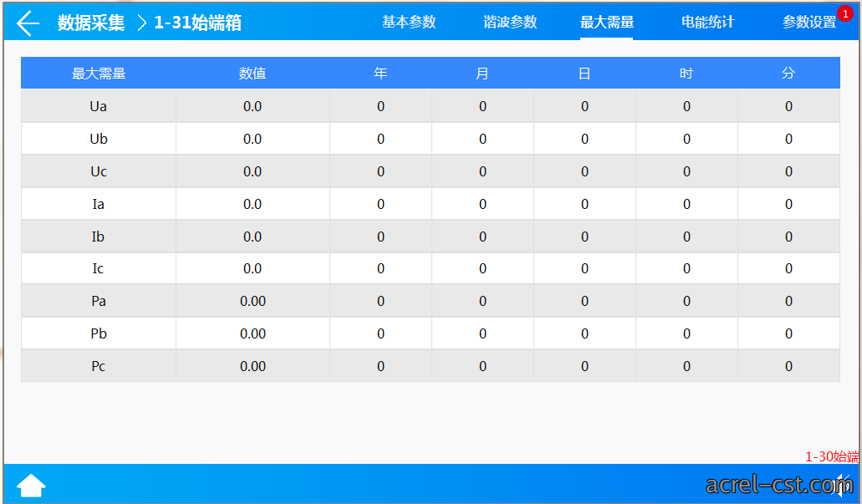Switch to the 基本参数 tab
This screenshot has height=504, width=862.
[x=409, y=22]
